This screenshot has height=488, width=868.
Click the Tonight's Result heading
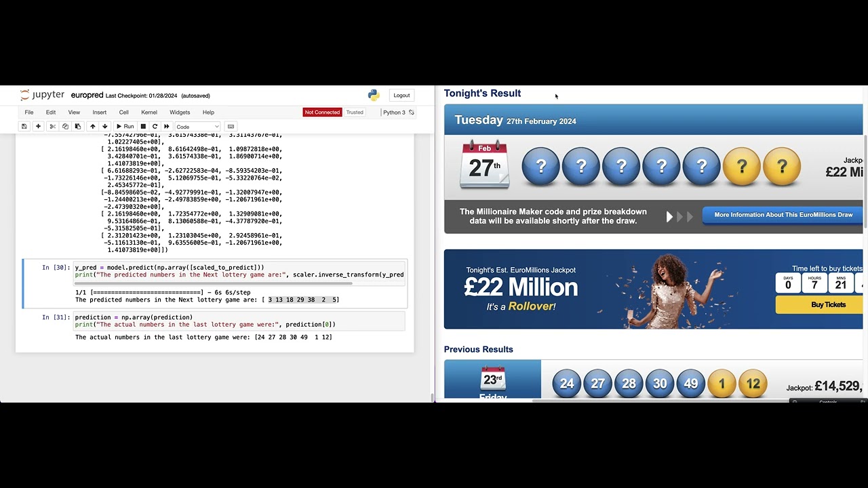coord(482,94)
